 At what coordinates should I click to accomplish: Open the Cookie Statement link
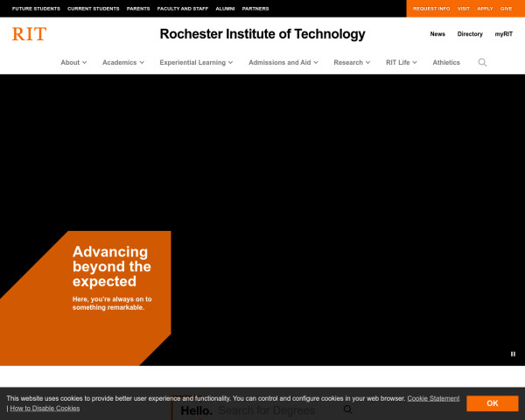tap(433, 399)
